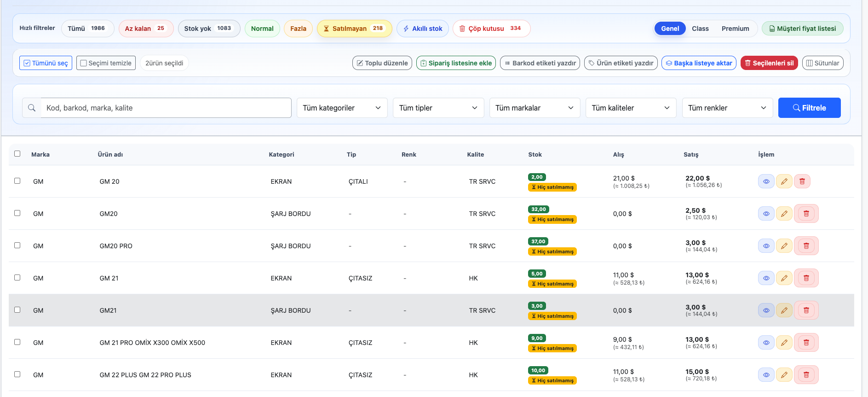Viewport: 868px width, 397px height.
Task: Switch to the Class price tab
Action: pyautogui.click(x=700, y=29)
